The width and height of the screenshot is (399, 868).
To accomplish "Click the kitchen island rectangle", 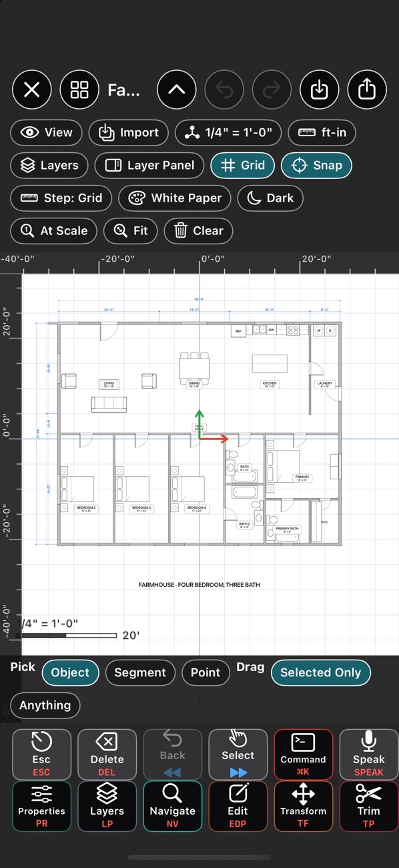I will tap(270, 363).
